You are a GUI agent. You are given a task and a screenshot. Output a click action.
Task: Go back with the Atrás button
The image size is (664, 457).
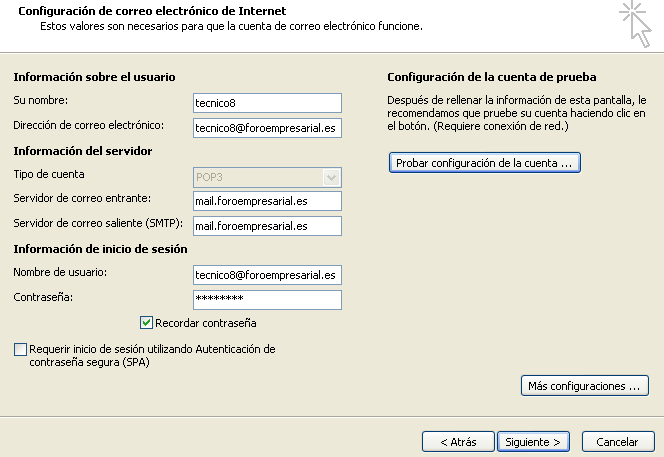pyautogui.click(x=458, y=442)
